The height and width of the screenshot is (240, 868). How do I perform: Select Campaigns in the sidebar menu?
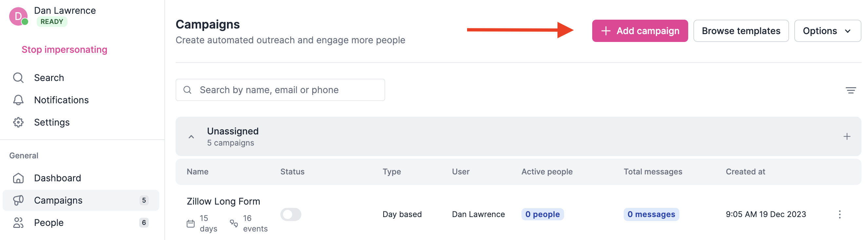click(x=58, y=200)
